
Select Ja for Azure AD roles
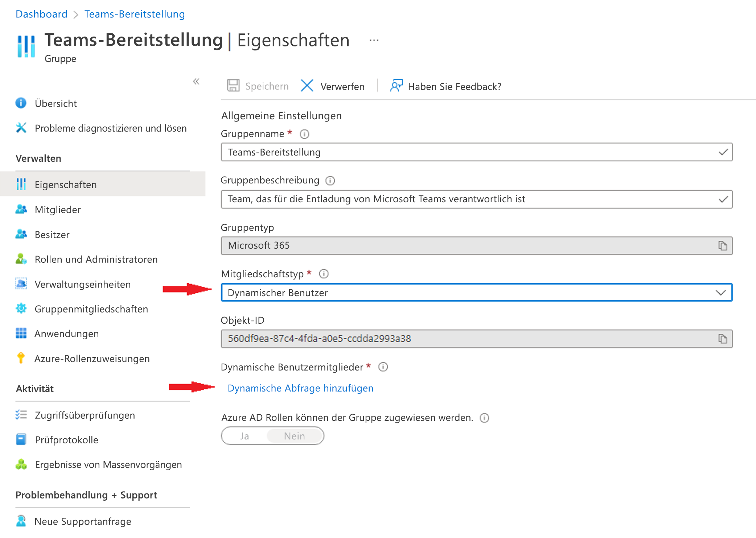245,436
